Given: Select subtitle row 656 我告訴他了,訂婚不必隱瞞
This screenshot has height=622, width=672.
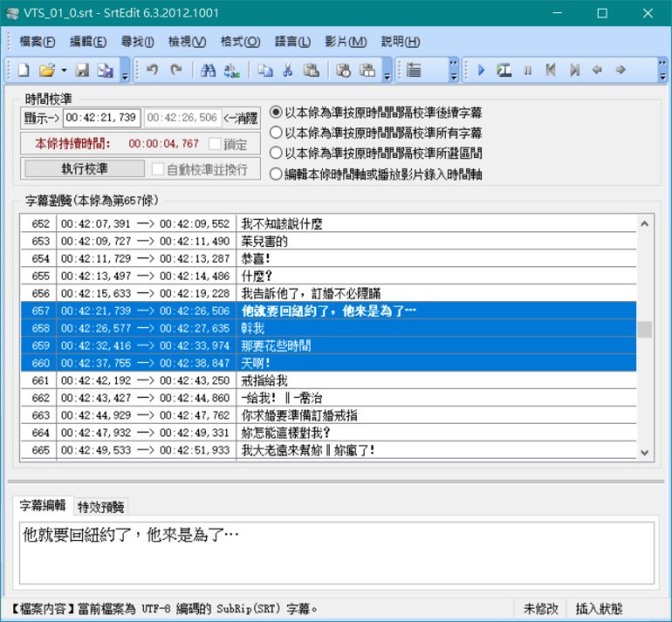Looking at the screenshot, I should (328, 293).
